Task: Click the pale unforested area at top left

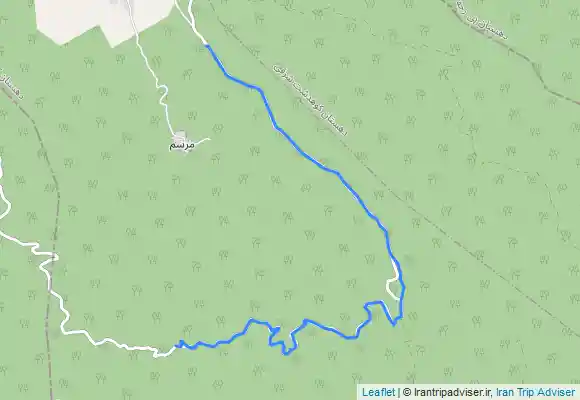Action: [x=104, y=18]
